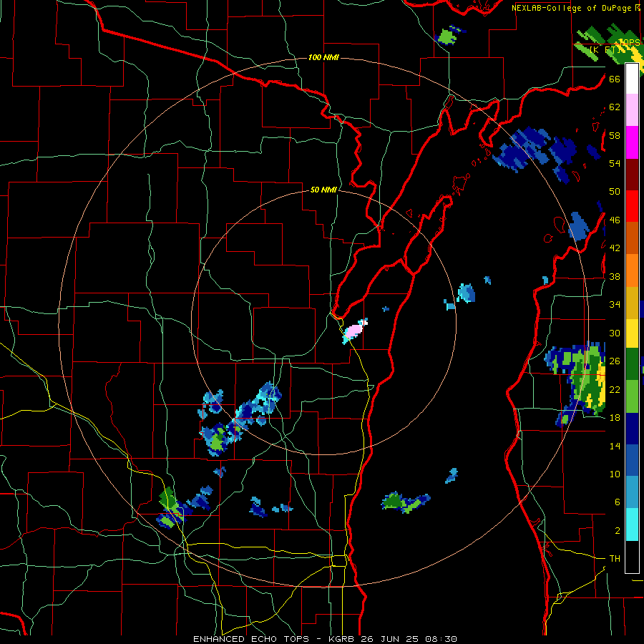Click legend value "66"
The image size is (644, 644).
[x=615, y=79]
